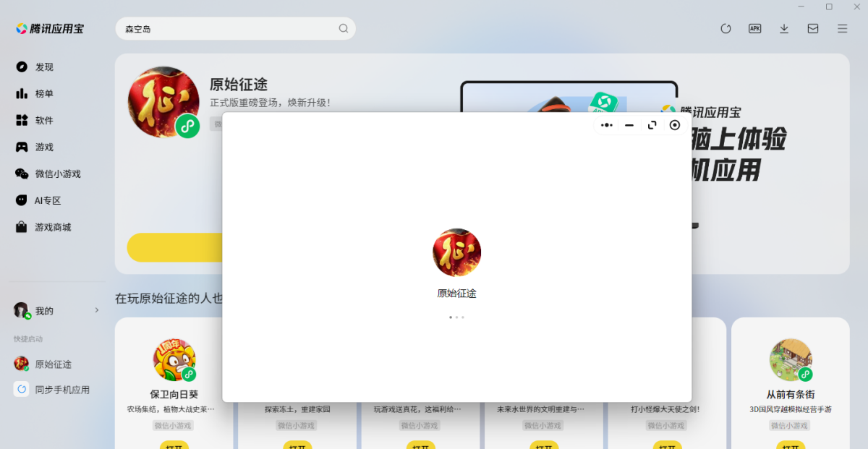Launch 原始征途 from the quick start list
Screen dimensions: 868x449
pos(53,364)
